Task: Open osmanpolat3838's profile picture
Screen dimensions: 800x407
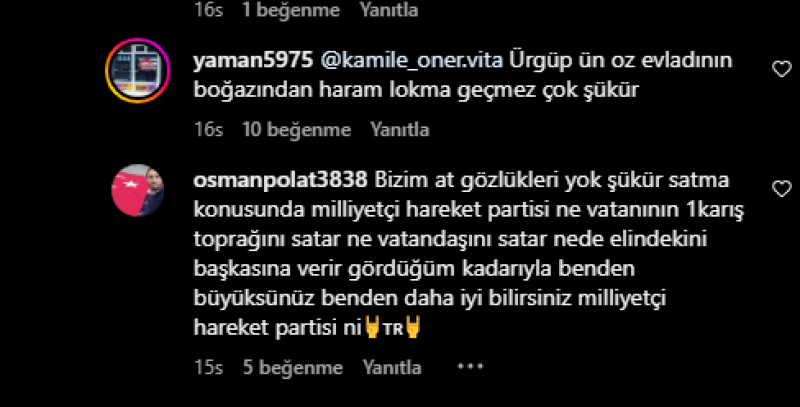Action: tap(138, 190)
